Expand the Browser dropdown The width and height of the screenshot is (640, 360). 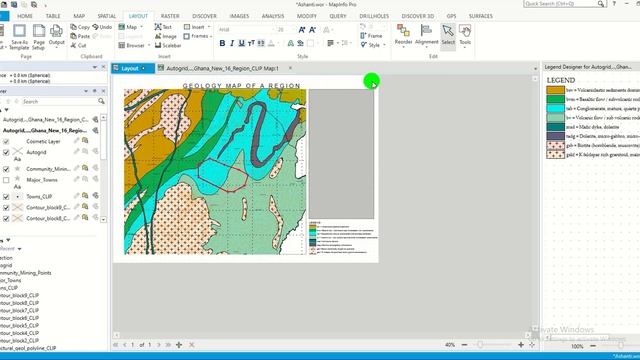pyautogui.click(x=149, y=45)
